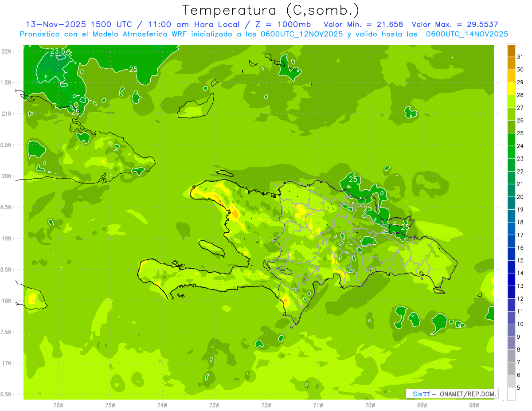532x411 pixels.
Task: Click the '70W' longitude axis label
Action: point(370,405)
